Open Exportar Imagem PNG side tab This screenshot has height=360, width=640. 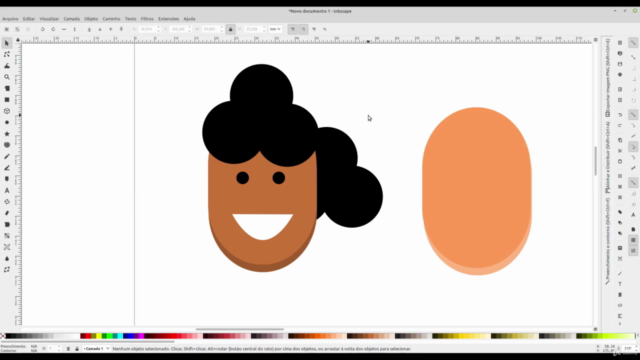(x=607, y=78)
